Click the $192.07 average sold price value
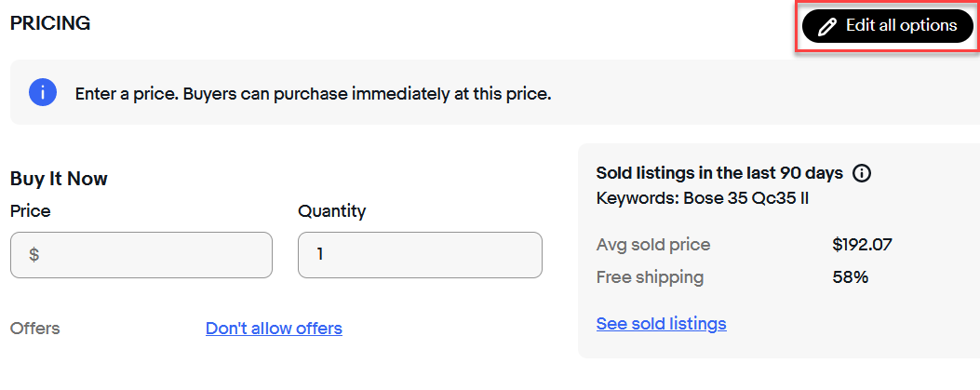Screen dimensions: 980x390 862,246
